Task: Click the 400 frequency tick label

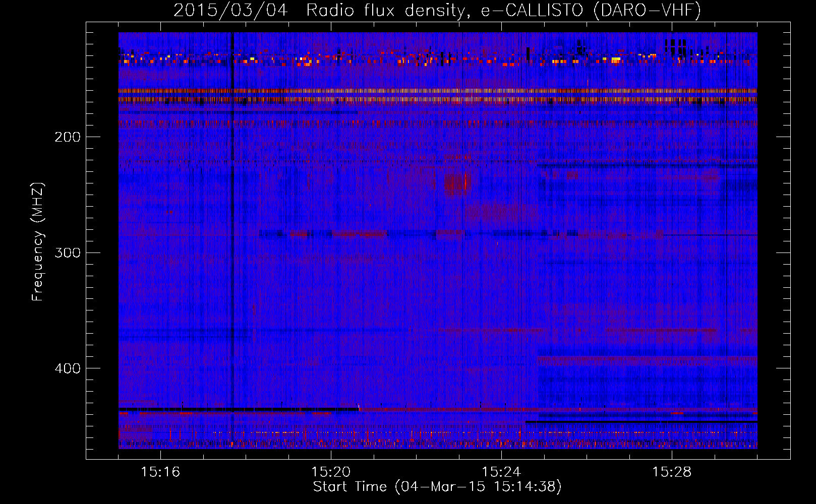Action: [x=68, y=368]
